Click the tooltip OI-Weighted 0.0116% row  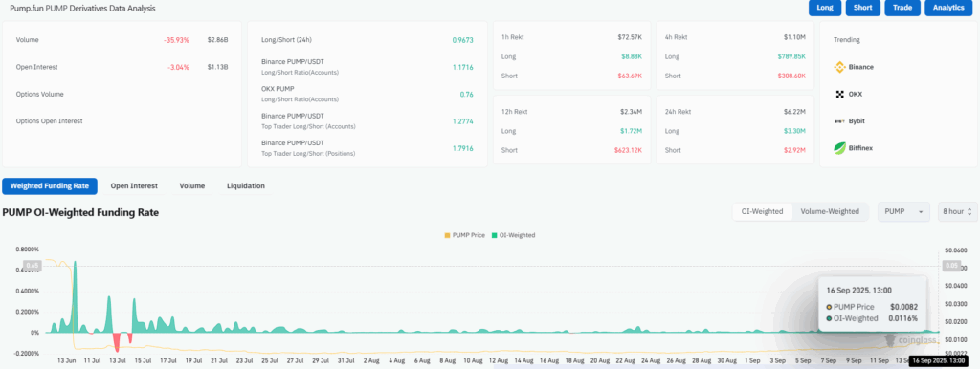pyautogui.click(x=872, y=317)
